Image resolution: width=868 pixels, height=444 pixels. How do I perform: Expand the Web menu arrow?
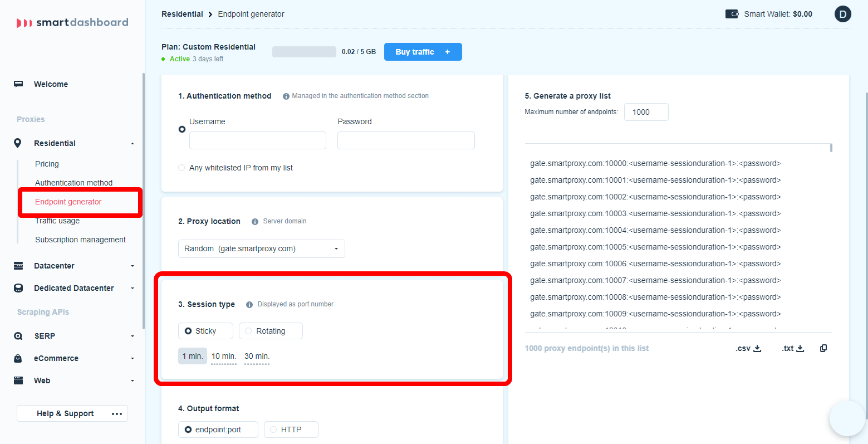133,381
